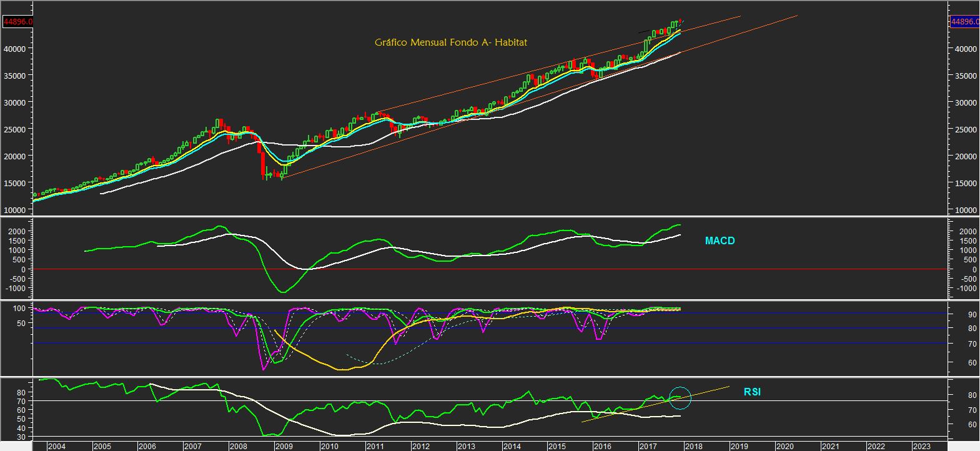This screenshot has width=980, height=451.
Task: Click 60 on the stochastic panel right axis
Action: point(972,363)
